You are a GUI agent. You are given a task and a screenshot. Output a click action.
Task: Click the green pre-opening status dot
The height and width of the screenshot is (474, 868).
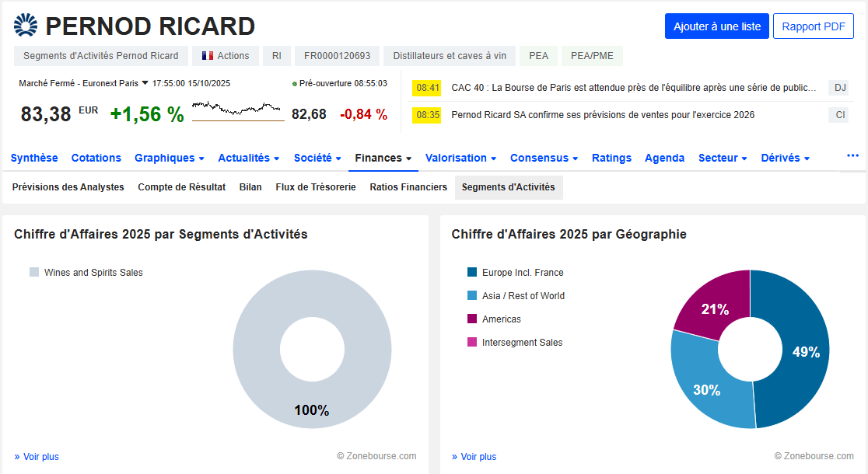pos(295,84)
